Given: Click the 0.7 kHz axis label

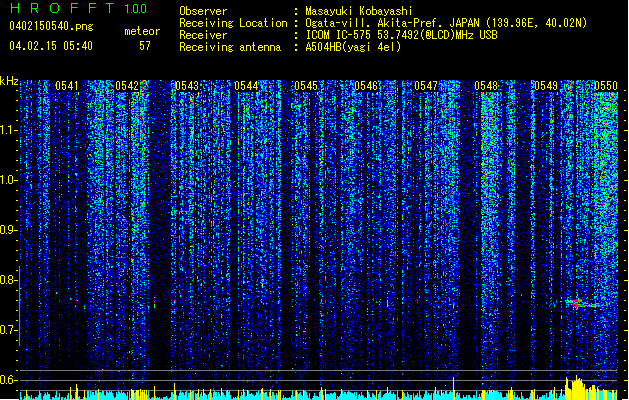Looking at the screenshot, I should (x=9, y=330).
